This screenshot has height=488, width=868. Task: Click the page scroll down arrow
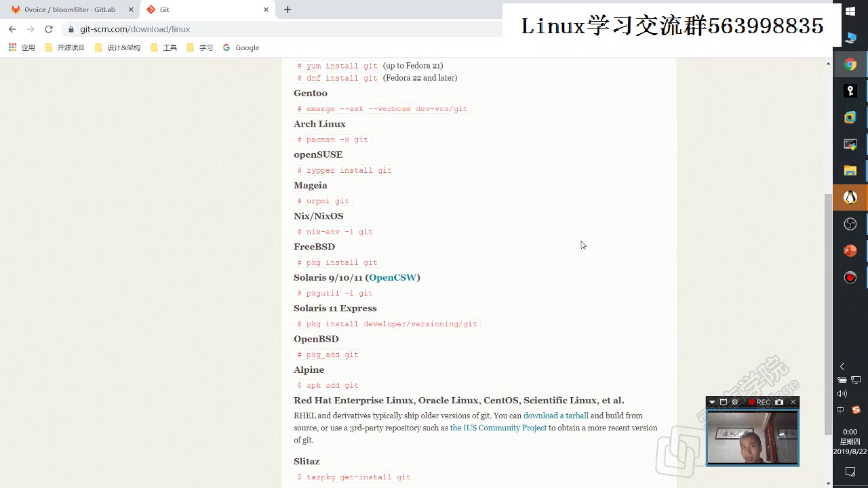[828, 483]
